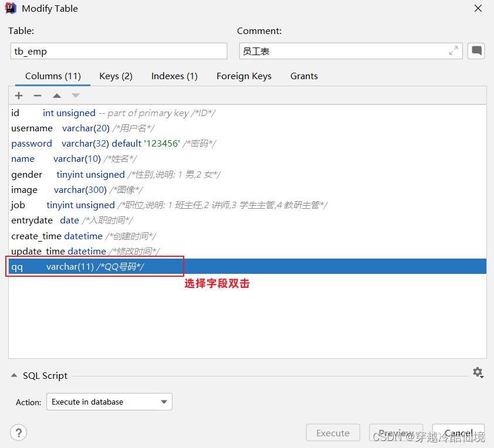Focus the Table name field tb_emp

(x=119, y=51)
